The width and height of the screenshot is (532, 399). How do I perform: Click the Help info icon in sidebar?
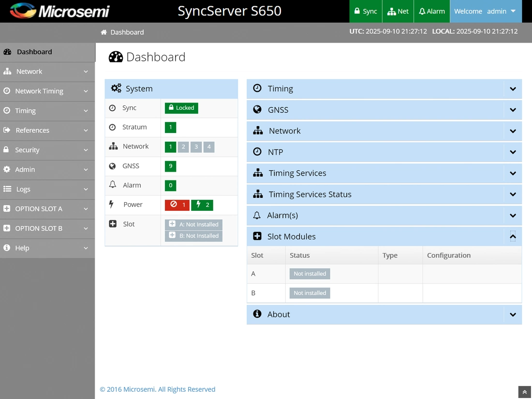pos(7,248)
